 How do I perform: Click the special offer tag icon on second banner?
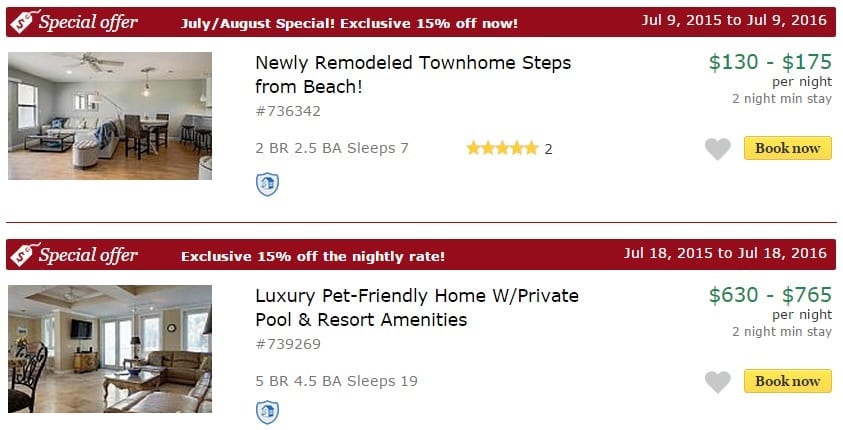pos(23,255)
